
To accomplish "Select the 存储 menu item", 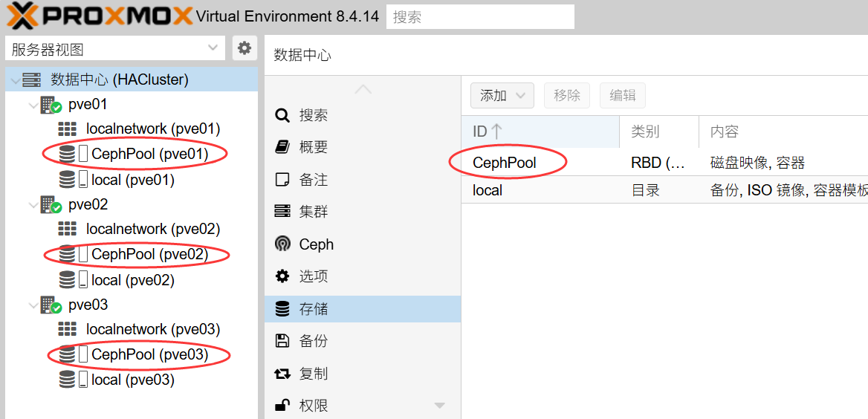I will (x=363, y=309).
